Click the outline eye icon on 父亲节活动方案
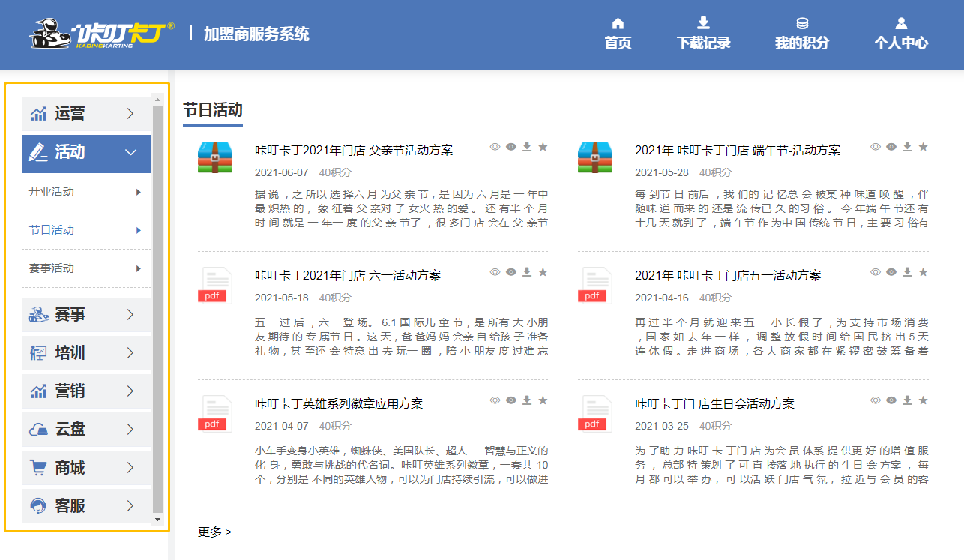The width and height of the screenshot is (964, 560). 495,147
